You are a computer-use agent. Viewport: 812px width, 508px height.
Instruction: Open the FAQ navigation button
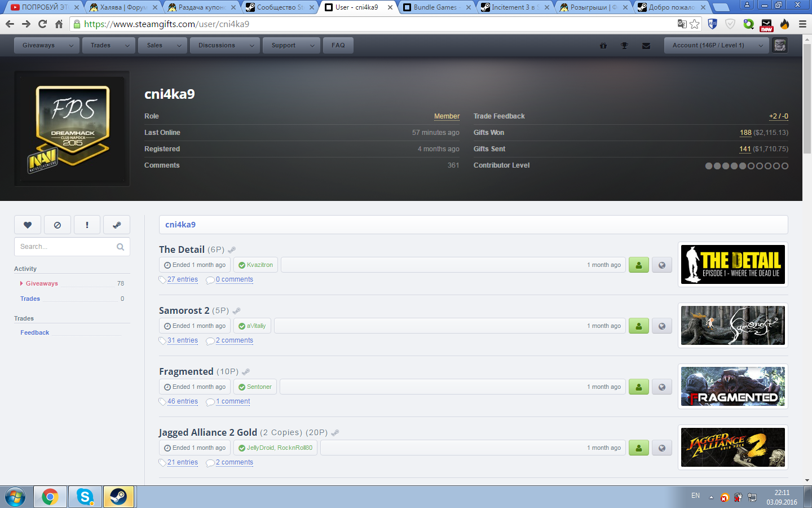(x=338, y=46)
